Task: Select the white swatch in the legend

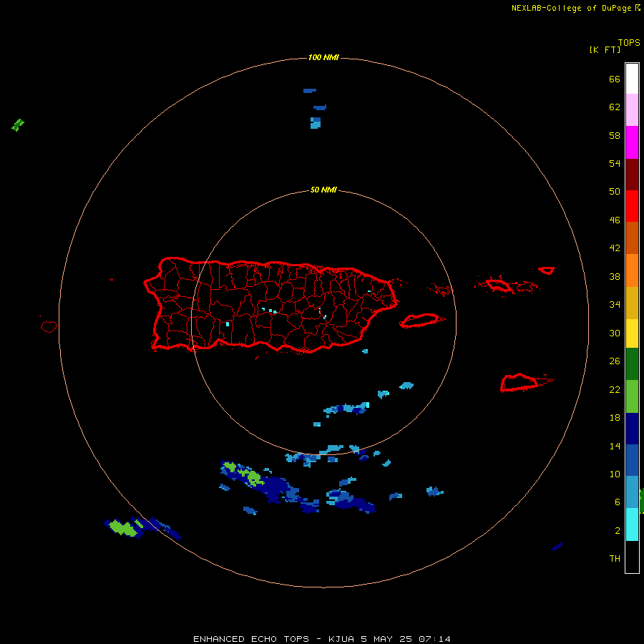Action: coord(632,79)
